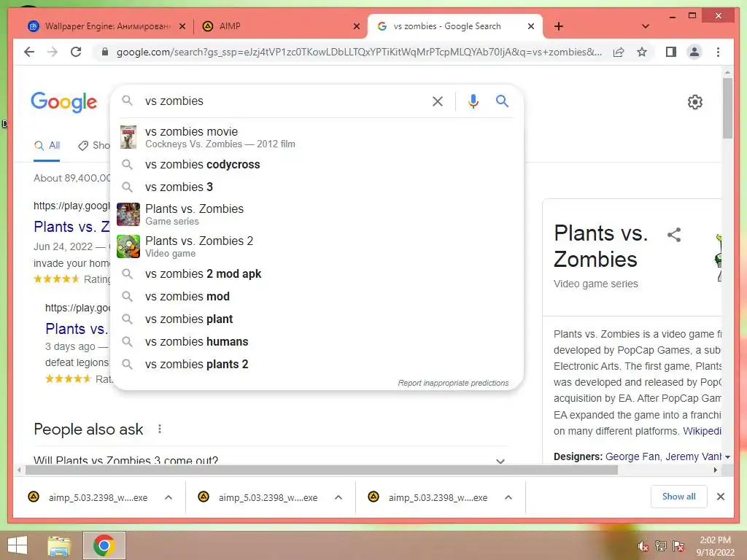Select the Shopping results tab

(94, 146)
